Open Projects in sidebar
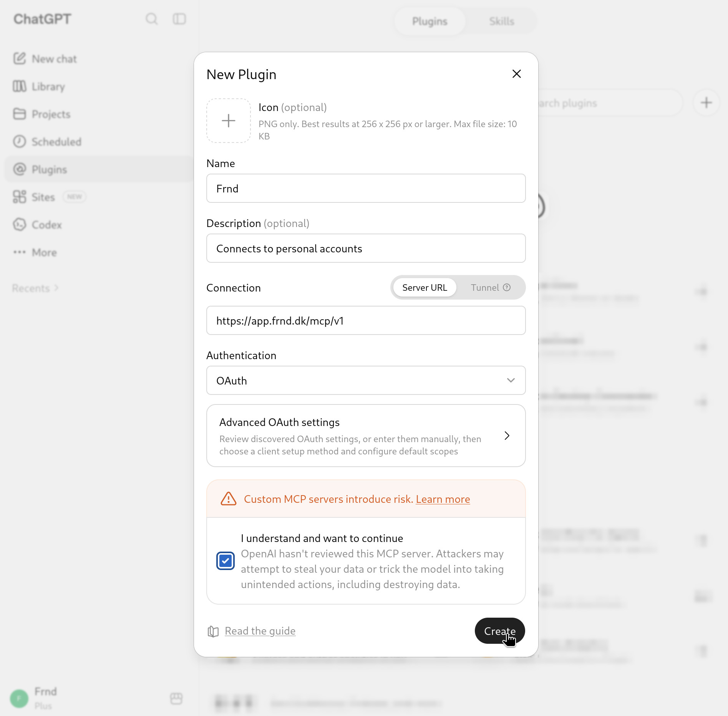This screenshot has width=728, height=716. (99, 114)
